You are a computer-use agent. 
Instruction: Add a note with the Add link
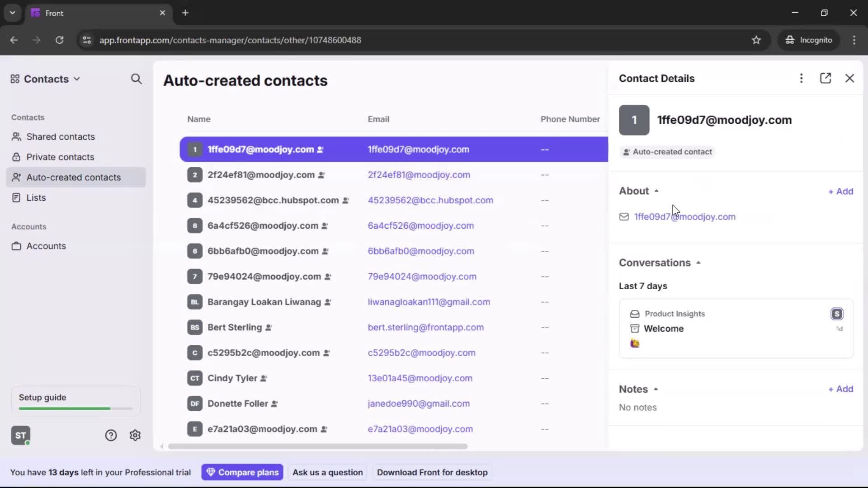coord(841,389)
